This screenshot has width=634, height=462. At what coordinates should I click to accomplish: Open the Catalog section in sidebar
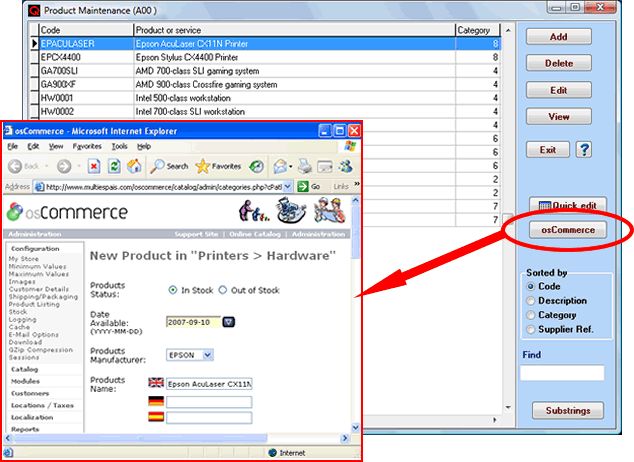point(25,369)
